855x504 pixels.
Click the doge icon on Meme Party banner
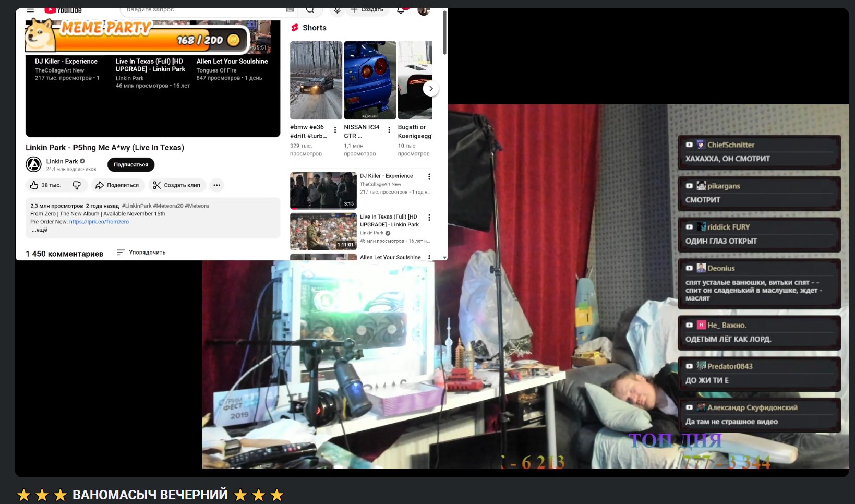click(40, 34)
